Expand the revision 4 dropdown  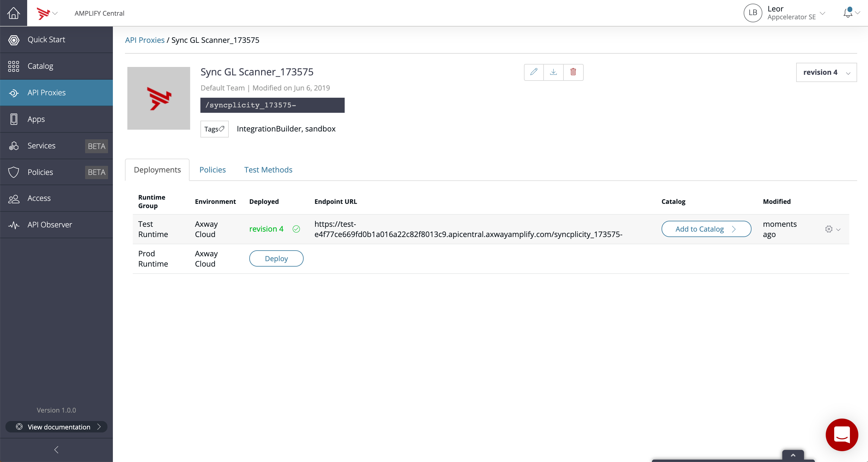(x=826, y=72)
